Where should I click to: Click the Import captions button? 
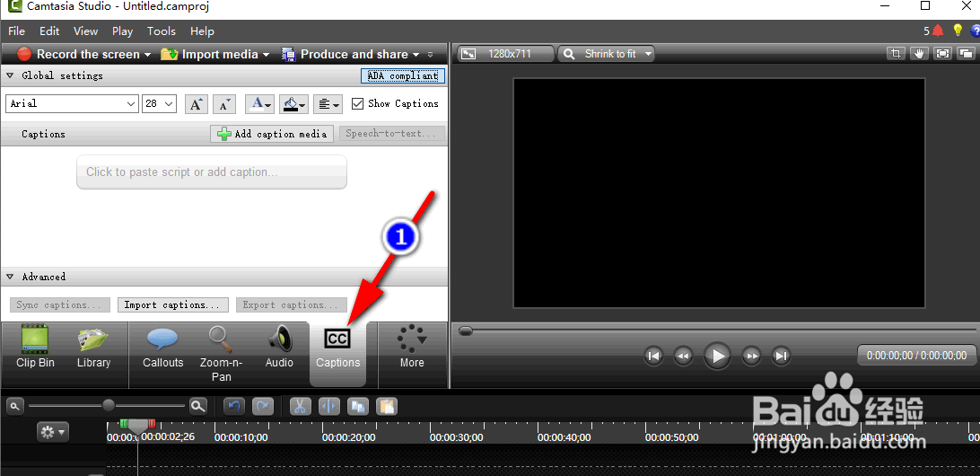(x=172, y=304)
